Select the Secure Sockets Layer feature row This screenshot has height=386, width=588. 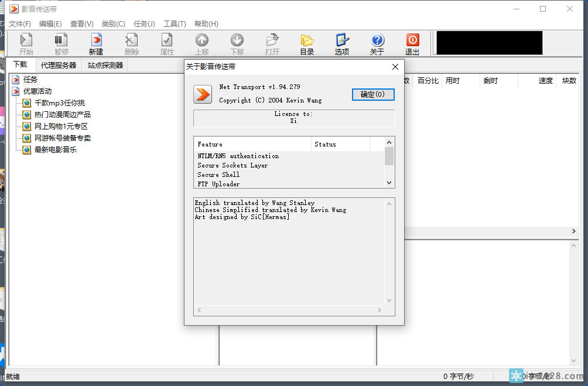pyautogui.click(x=233, y=165)
